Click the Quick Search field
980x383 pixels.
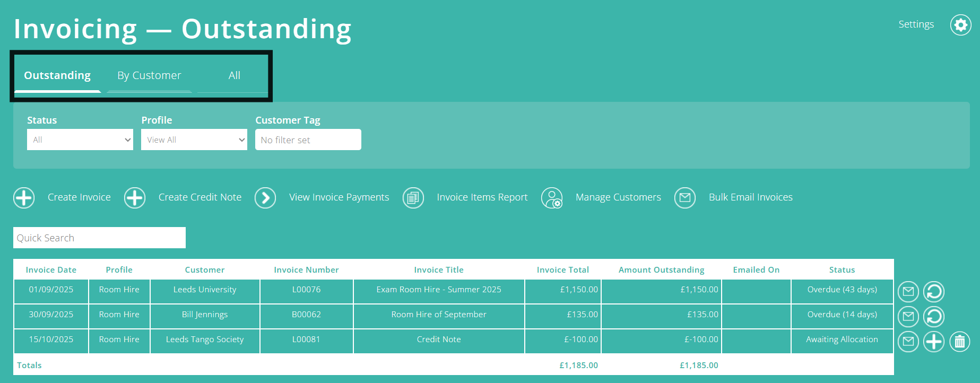(99, 238)
